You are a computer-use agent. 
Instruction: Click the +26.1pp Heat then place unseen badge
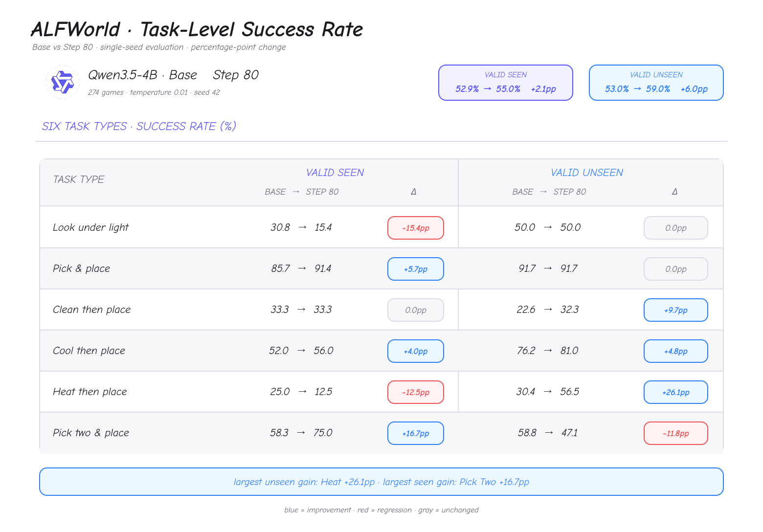[676, 392]
